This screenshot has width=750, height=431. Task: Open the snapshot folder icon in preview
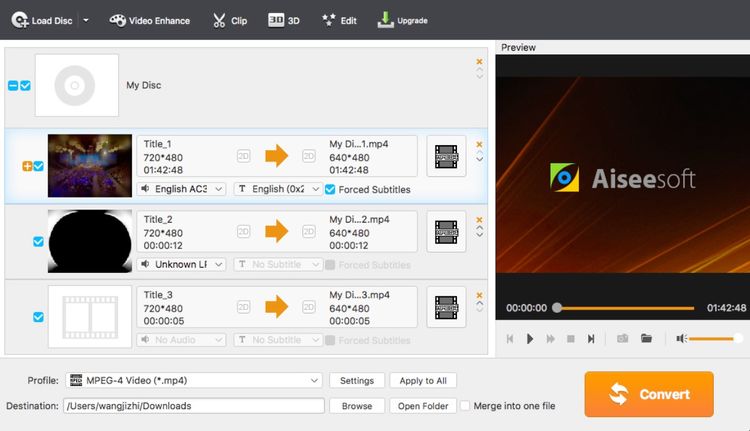pos(647,339)
